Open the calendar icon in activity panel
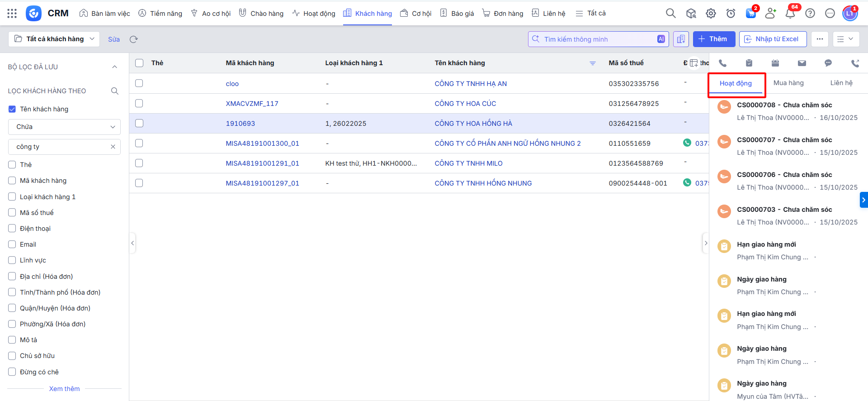The width and height of the screenshot is (868, 401). coord(775,63)
